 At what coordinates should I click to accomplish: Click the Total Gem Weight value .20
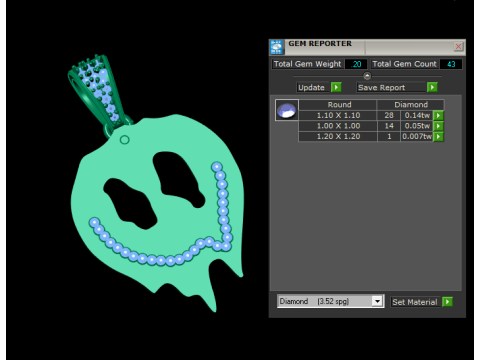click(x=356, y=64)
